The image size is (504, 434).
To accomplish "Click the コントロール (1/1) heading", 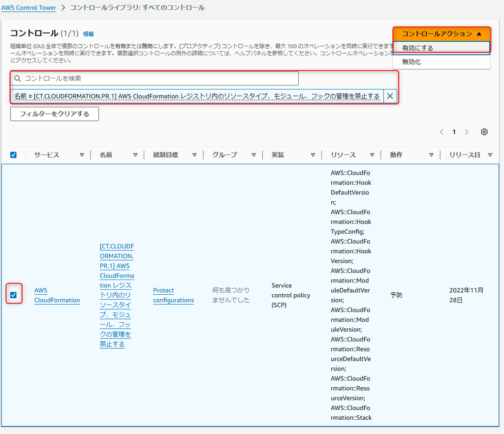I will coord(44,33).
